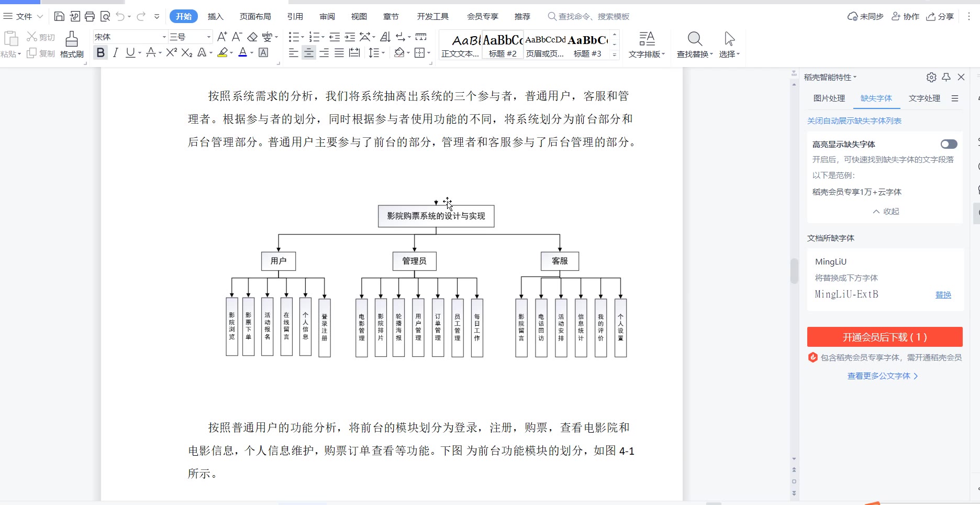Click the Distributed alignment icon
This screenshot has width=980, height=505.
tap(354, 52)
